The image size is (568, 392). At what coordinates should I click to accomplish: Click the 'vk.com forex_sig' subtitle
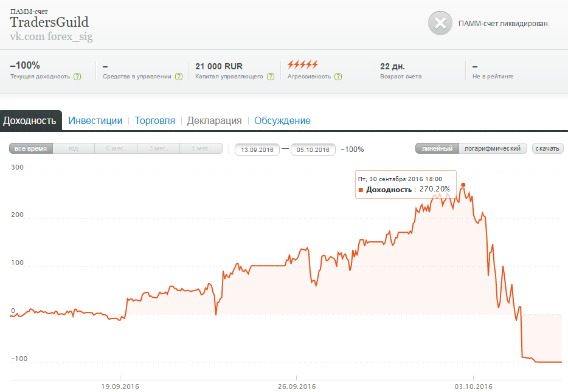coord(52,36)
